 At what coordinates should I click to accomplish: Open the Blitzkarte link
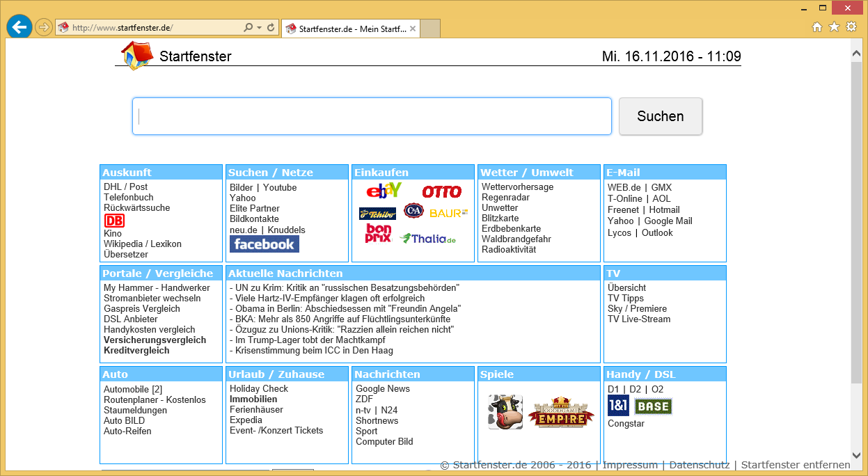(x=500, y=218)
